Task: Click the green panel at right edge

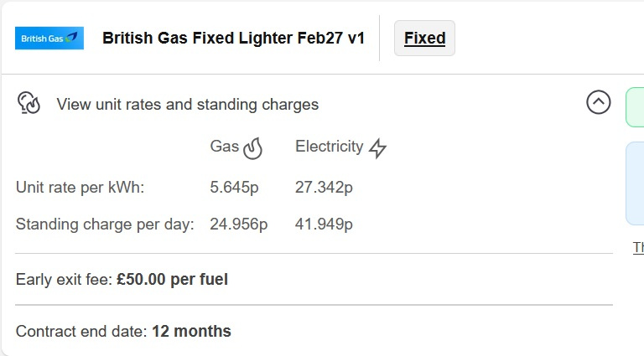Action: 635,107
